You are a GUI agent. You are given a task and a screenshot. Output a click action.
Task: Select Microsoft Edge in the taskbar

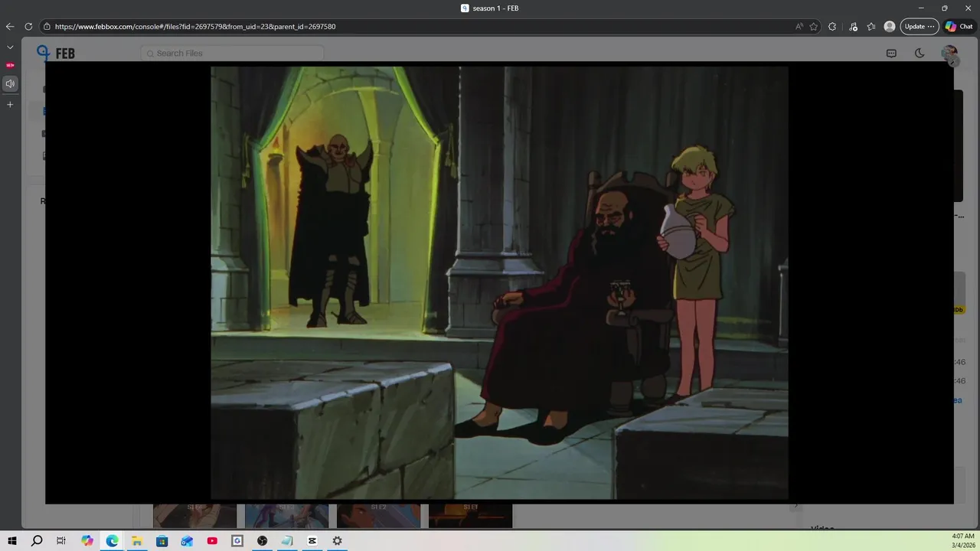click(112, 541)
